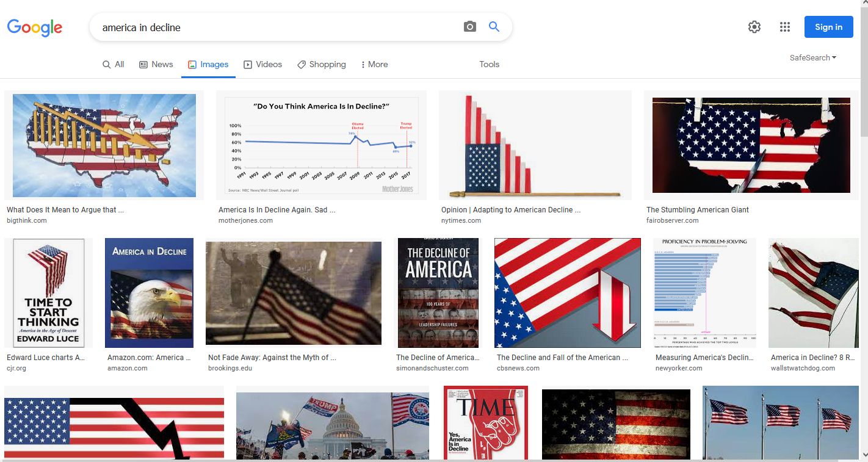Select the Shopping tab
The width and height of the screenshot is (868, 462).
[x=322, y=64]
